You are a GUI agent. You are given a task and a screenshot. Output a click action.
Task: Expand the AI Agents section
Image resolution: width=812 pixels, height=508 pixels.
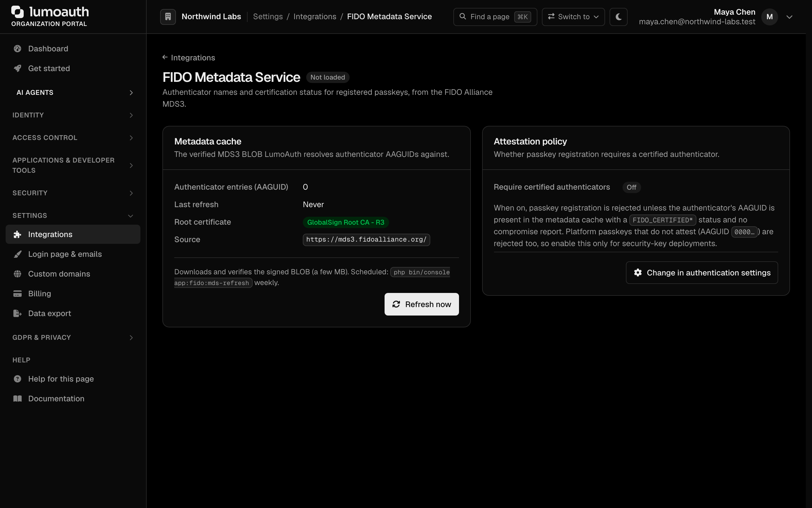click(x=73, y=93)
